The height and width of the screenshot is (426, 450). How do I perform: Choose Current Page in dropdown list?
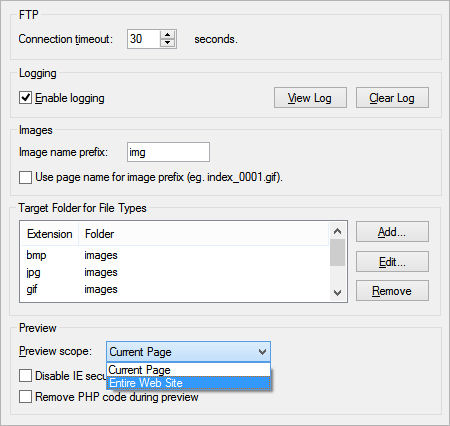click(188, 370)
